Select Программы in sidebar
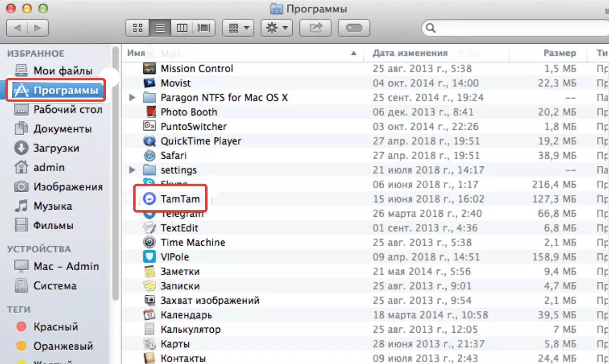Viewport: 609px width, 364px height. coord(57,90)
